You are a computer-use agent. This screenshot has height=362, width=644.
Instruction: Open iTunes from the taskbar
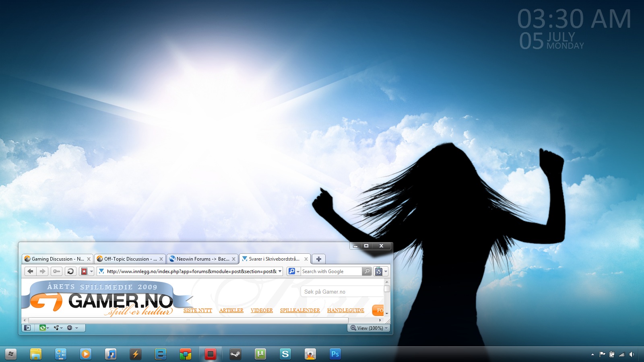click(111, 354)
